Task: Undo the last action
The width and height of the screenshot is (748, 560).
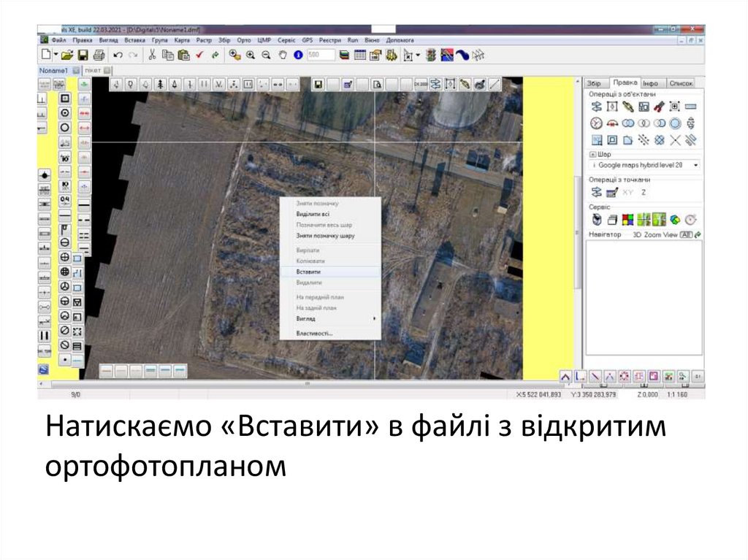Action: (118, 55)
